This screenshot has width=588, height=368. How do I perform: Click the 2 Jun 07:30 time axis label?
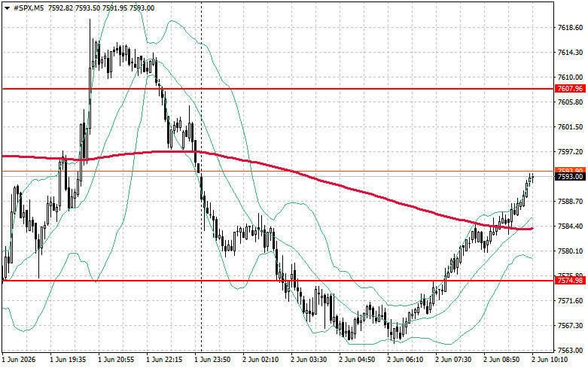453,360
